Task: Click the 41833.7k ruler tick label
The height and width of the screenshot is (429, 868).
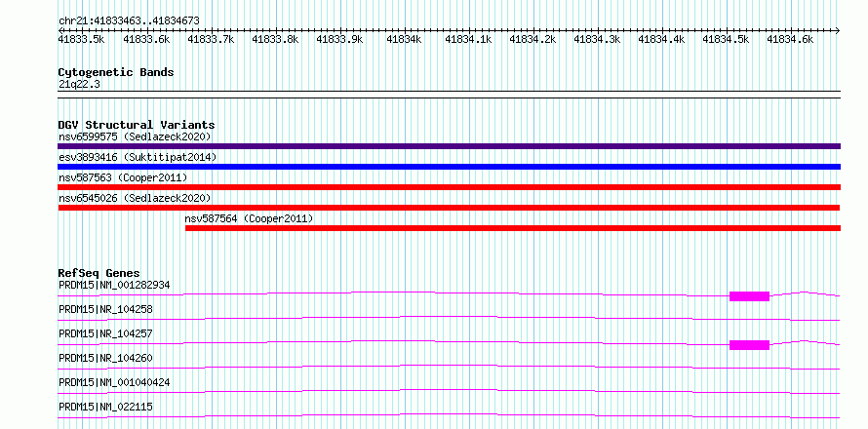Action: point(211,39)
